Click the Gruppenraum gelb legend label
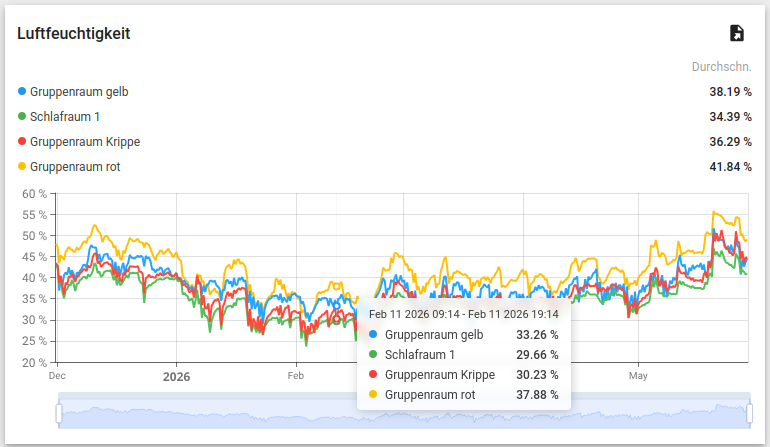 click(x=79, y=92)
